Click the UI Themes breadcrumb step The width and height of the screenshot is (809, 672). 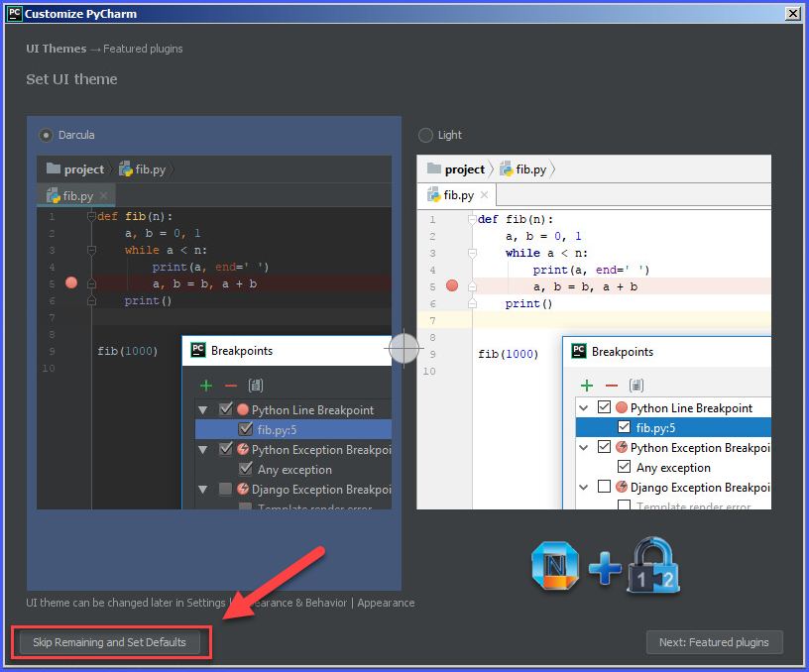click(57, 49)
